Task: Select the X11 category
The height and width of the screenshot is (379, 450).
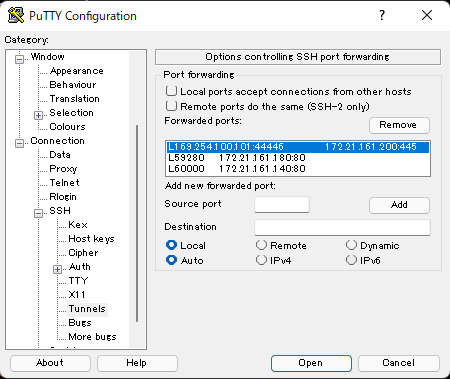Action: point(77,295)
